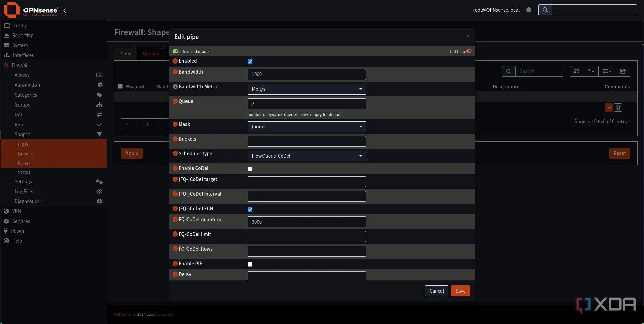Open the Mask (none) dropdown
644x324 pixels.
pos(306,127)
